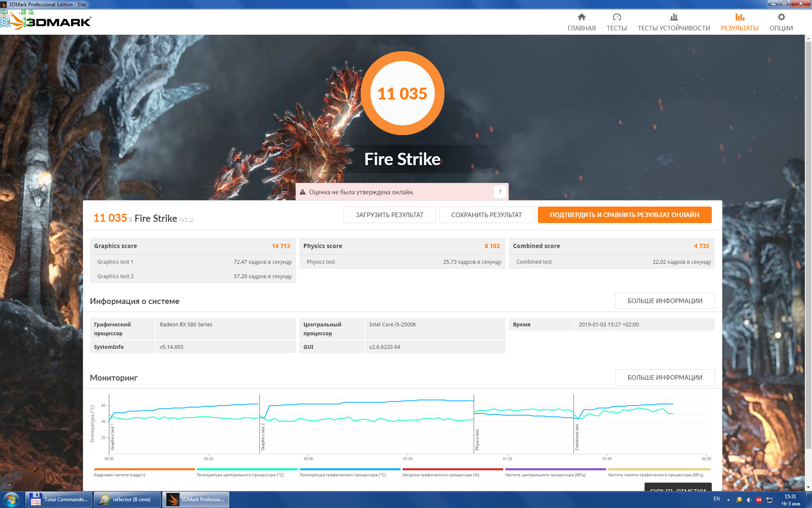Select the Results (РЕЗУЛЬТАТЫ) chart icon
Viewport: 812px width, 508px height.
tap(739, 17)
